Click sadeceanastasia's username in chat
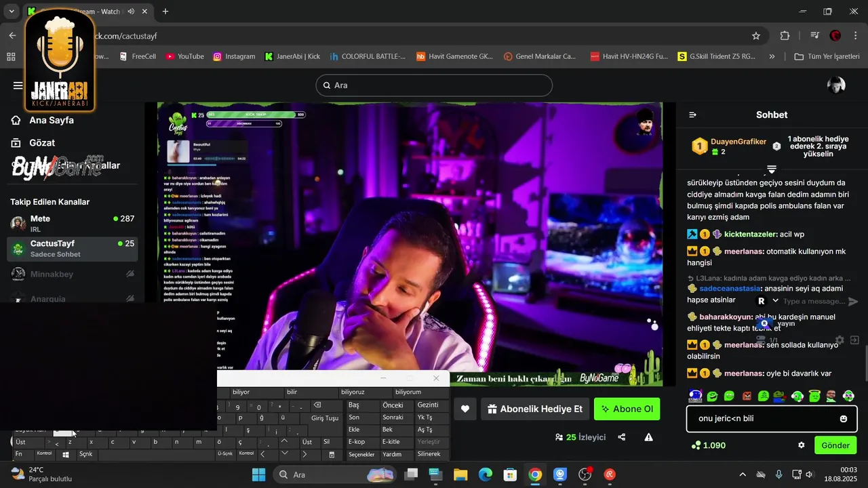The image size is (868, 488). point(730,288)
